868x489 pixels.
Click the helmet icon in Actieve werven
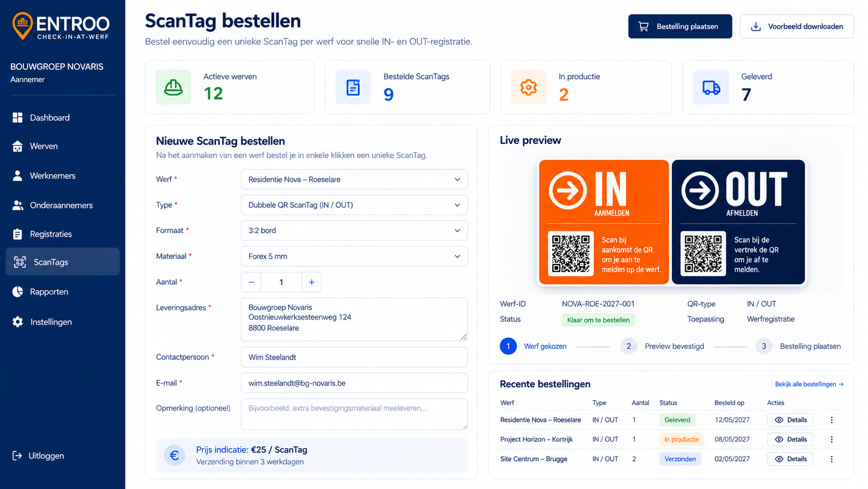(x=173, y=87)
